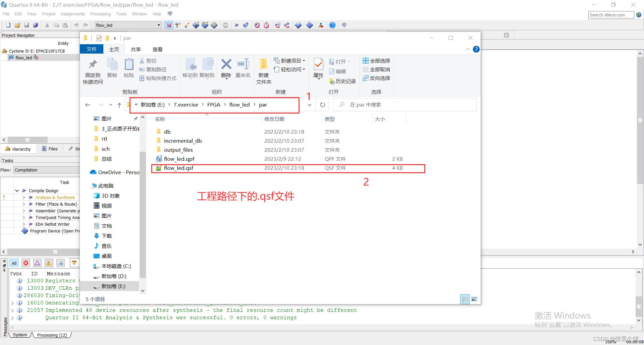Switch to View (查看) ribbon tab
Image resolution: width=644 pixels, height=345 pixels.
click(x=157, y=49)
